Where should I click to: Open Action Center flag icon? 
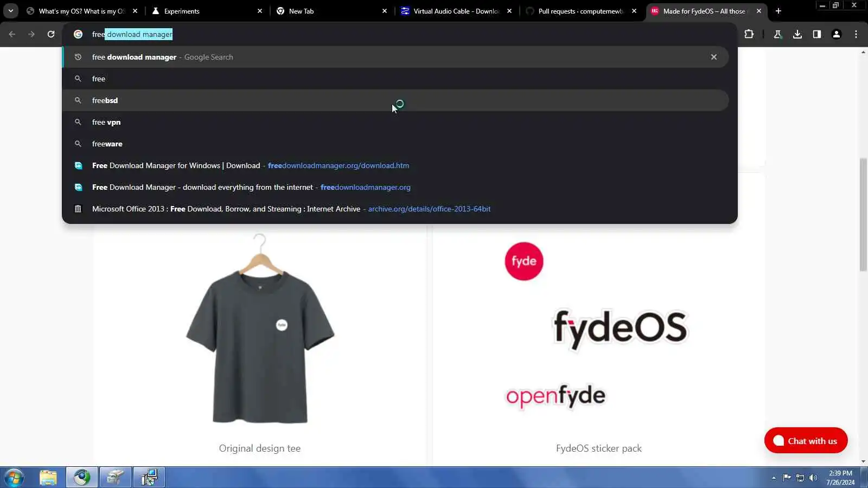787,478
